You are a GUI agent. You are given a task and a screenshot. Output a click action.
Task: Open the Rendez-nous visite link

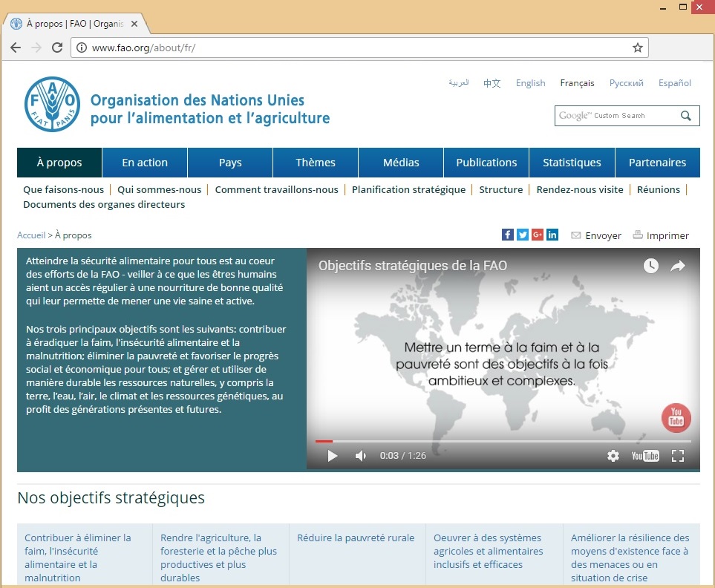[580, 189]
